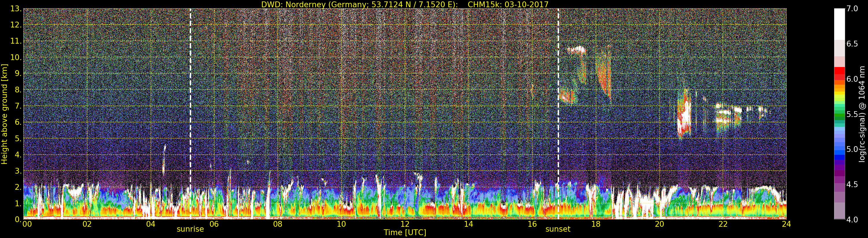The image size is (868, 238).
Task: Click the "14" time axis tick label
Action: coord(468,224)
